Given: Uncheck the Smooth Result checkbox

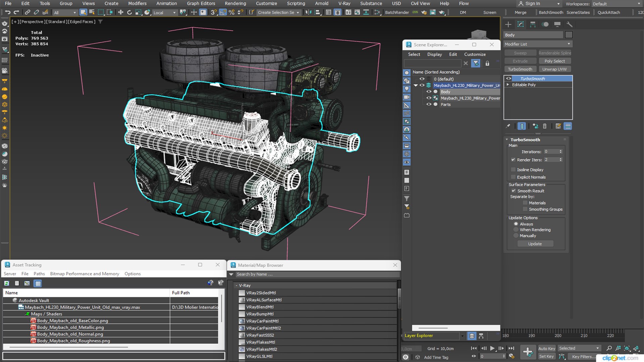Looking at the screenshot, I should pyautogui.click(x=513, y=191).
